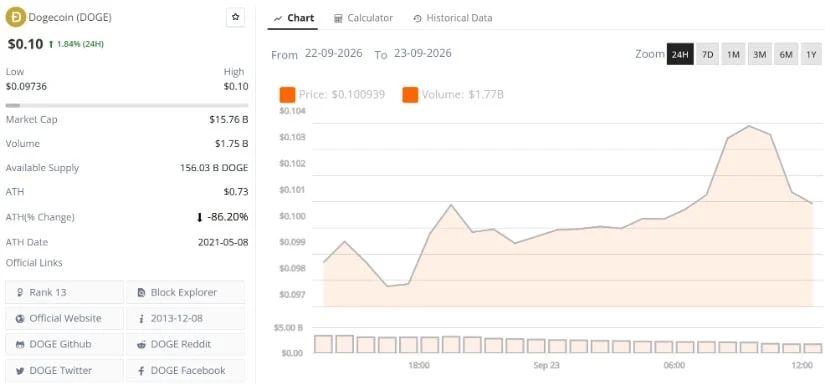Viewport: 825px width, 384px height.
Task: Click the Sep 23 x-axis label
Action: 546,366
